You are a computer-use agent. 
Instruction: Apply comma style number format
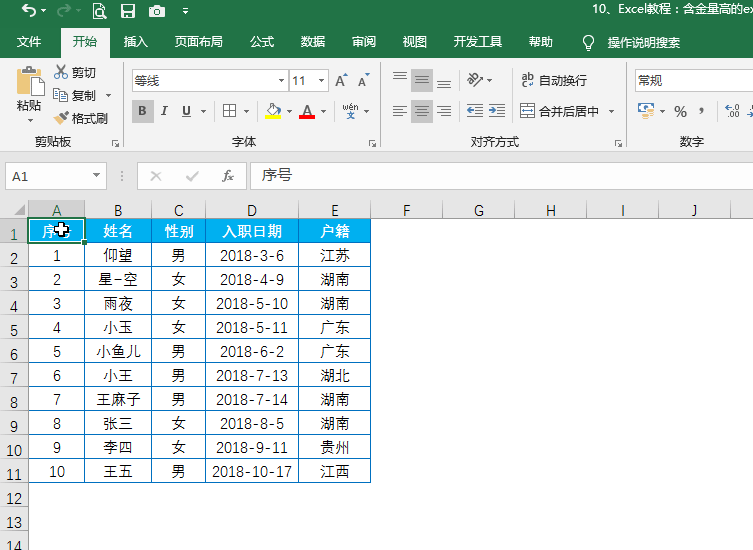point(702,111)
